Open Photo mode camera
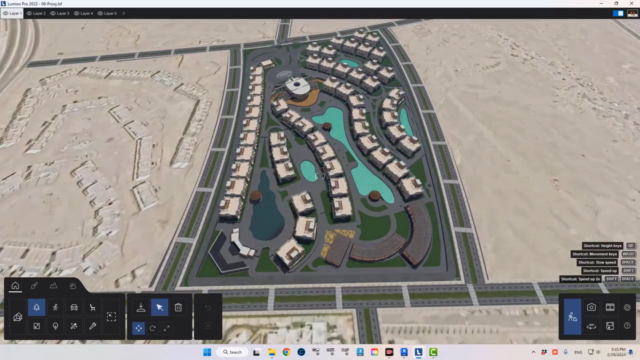Image resolution: width=640 pixels, height=360 pixels. click(591, 307)
